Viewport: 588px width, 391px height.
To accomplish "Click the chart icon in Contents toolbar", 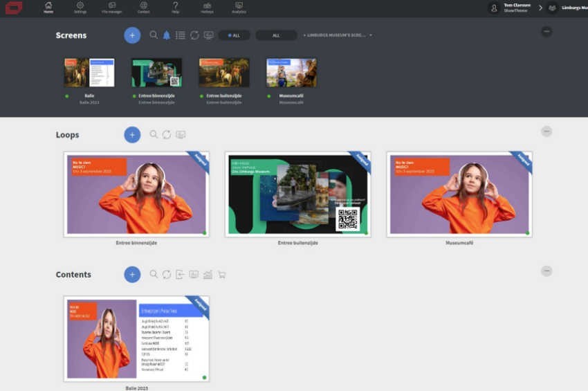I will click(208, 275).
